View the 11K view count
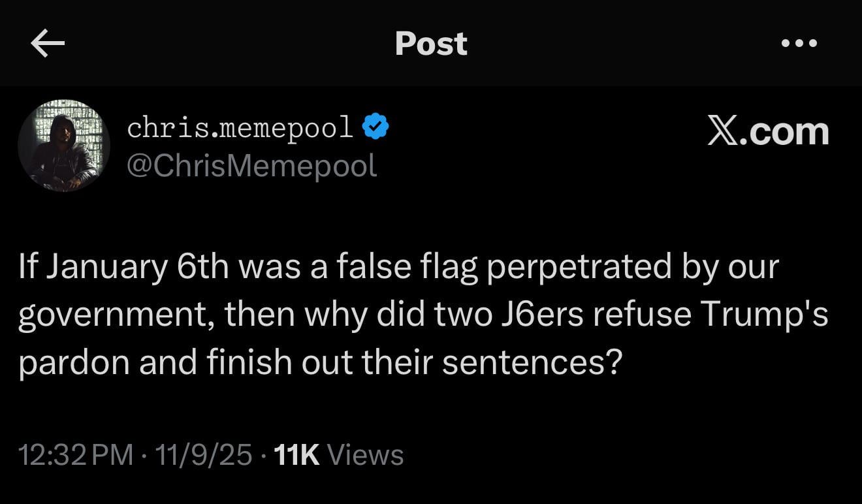 coord(297,454)
